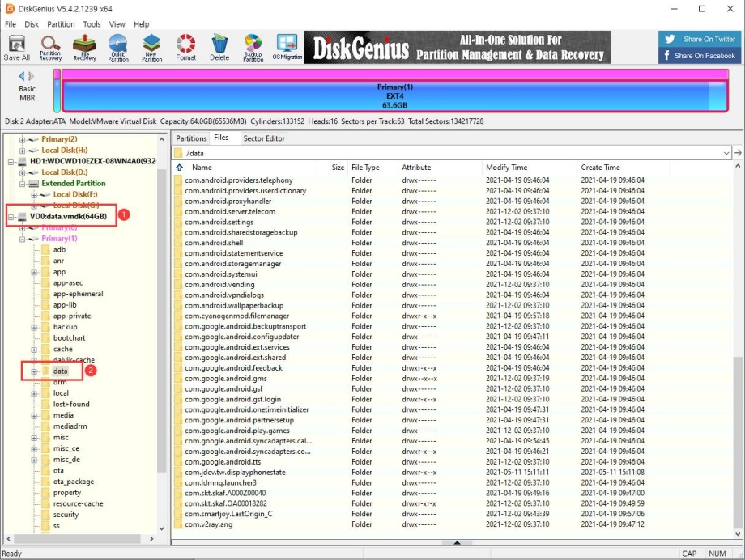Share on Twitter link
Image resolution: width=745 pixels, height=560 pixels.
pyautogui.click(x=700, y=39)
